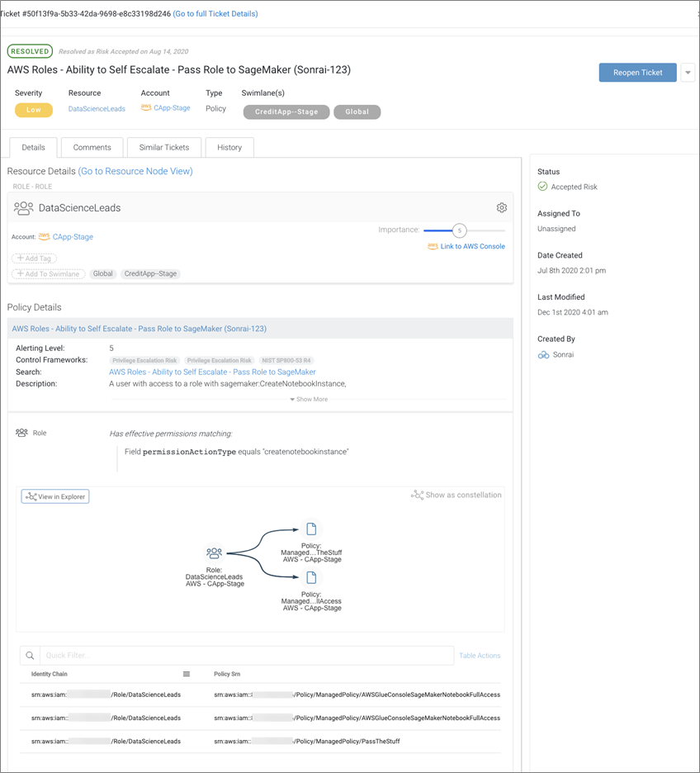Click the Global tag in resource card

[x=103, y=273]
